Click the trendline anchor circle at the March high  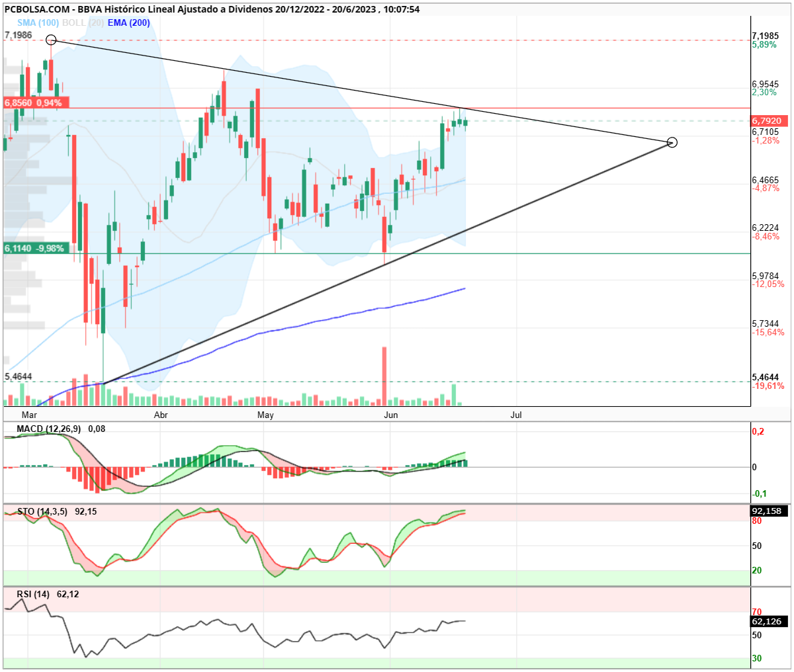click(51, 40)
